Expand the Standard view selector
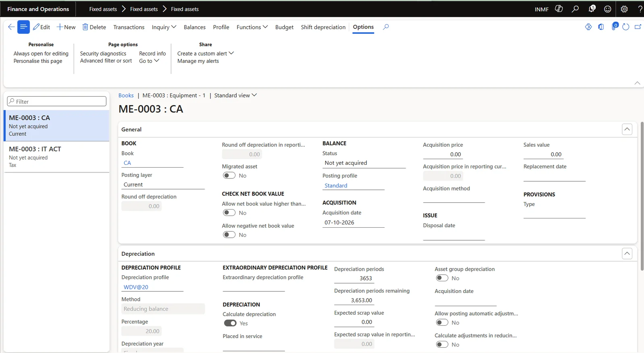 [235, 96]
